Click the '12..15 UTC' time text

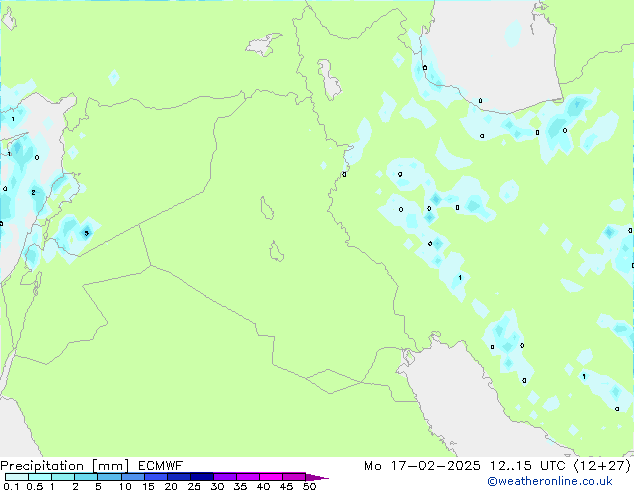pos(527,466)
